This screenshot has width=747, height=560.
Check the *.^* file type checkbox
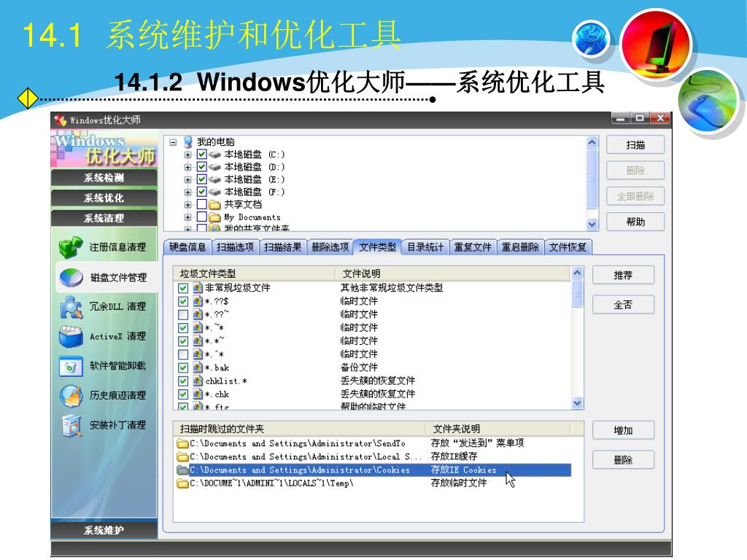(x=183, y=354)
